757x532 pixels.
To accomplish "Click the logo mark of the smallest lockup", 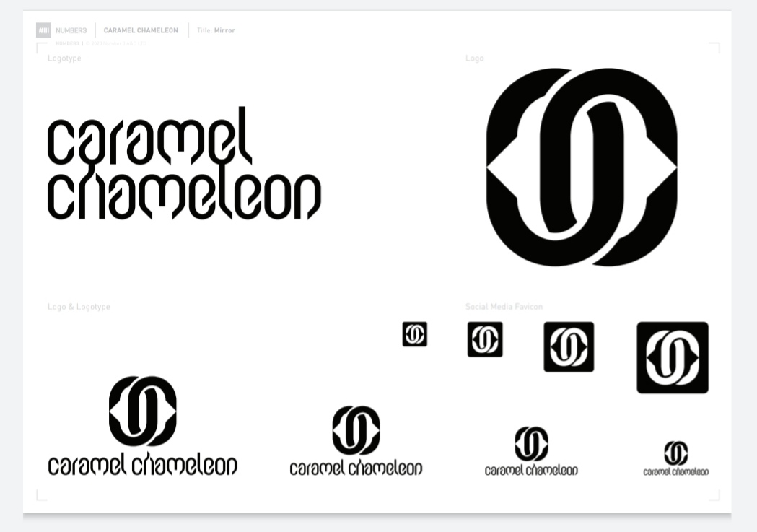I will pyautogui.click(x=676, y=453).
